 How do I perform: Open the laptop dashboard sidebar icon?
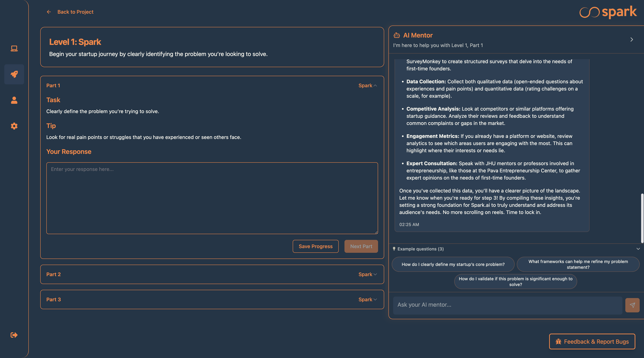coord(14,48)
